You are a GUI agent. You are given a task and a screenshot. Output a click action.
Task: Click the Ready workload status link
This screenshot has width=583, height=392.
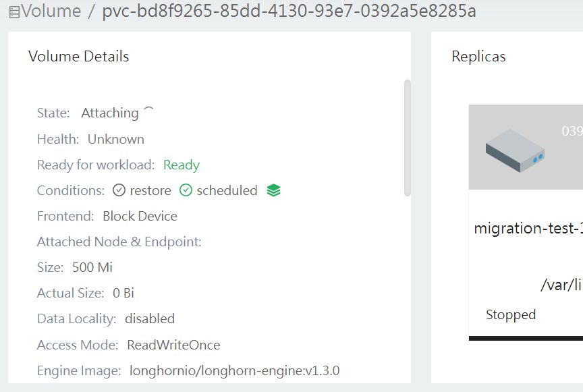click(181, 164)
